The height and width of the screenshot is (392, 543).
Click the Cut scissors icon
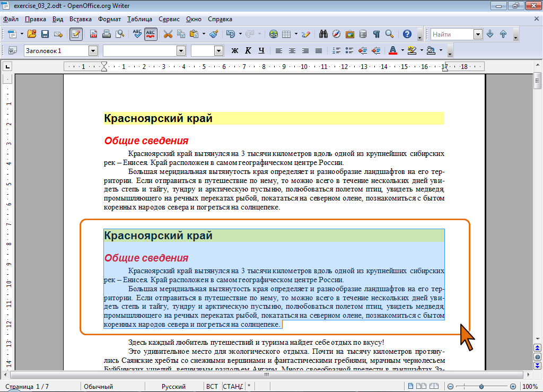(x=168, y=34)
